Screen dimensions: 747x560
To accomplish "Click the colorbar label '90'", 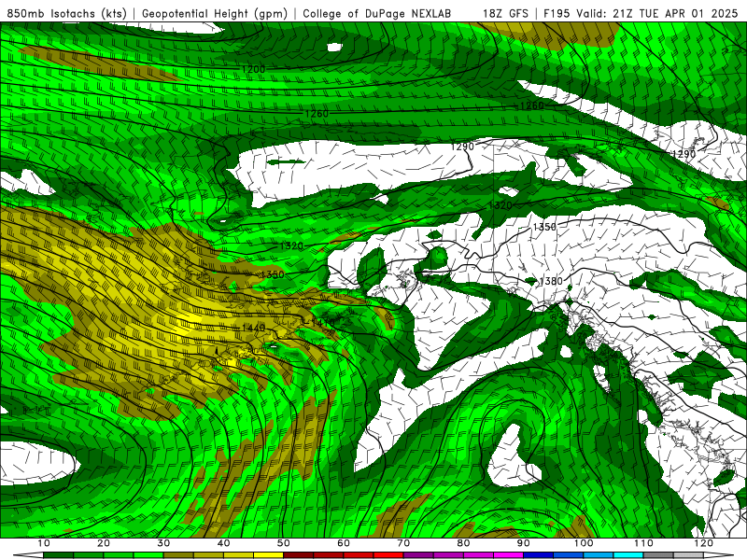I will (524, 543).
